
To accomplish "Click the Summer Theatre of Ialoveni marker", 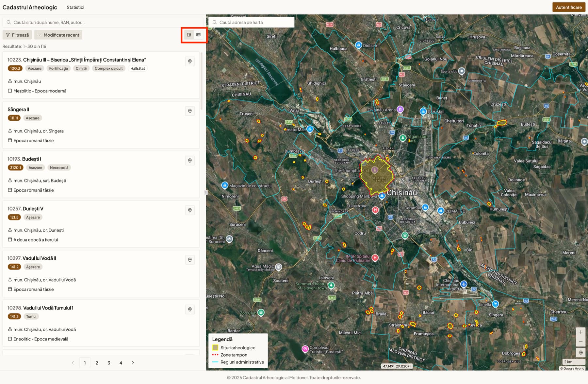I will tap(331, 285).
